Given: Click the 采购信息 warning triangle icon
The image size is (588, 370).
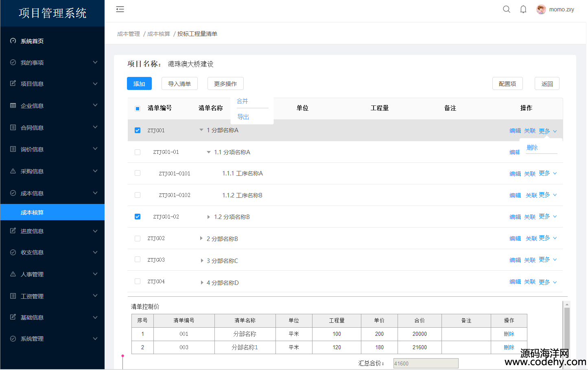Looking at the screenshot, I should pyautogui.click(x=13, y=171).
